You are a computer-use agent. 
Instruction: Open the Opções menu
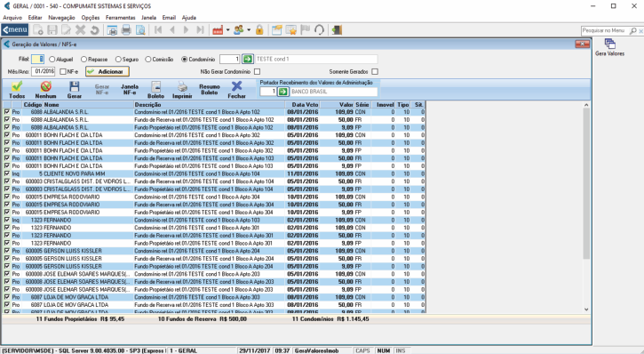click(91, 18)
